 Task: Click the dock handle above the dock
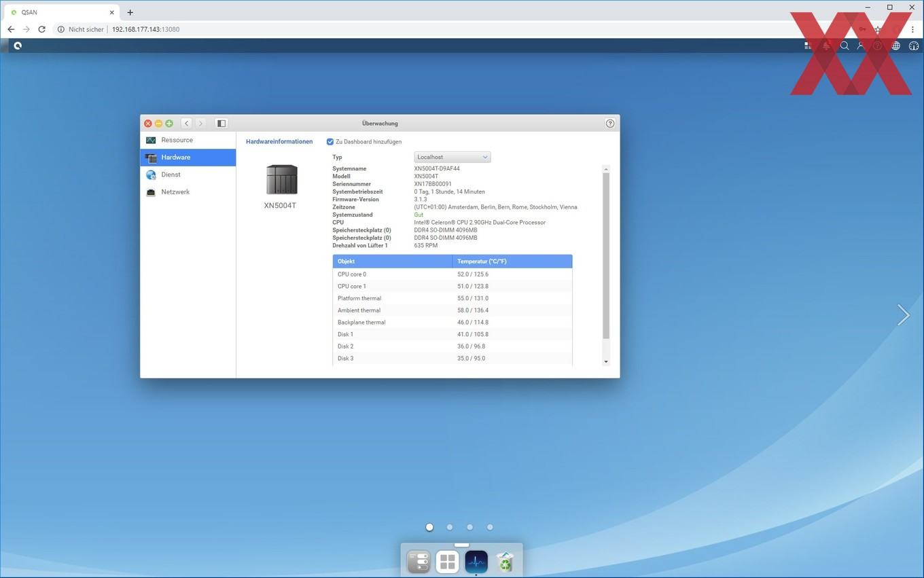[462, 545]
